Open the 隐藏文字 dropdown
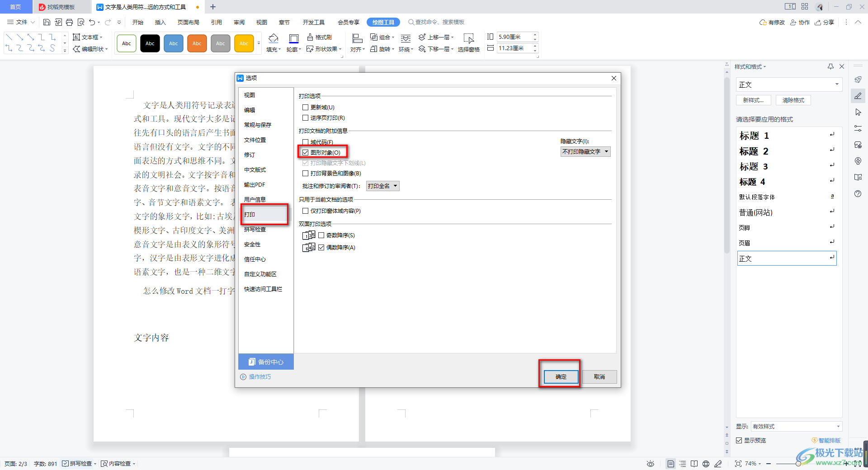 [x=585, y=152]
